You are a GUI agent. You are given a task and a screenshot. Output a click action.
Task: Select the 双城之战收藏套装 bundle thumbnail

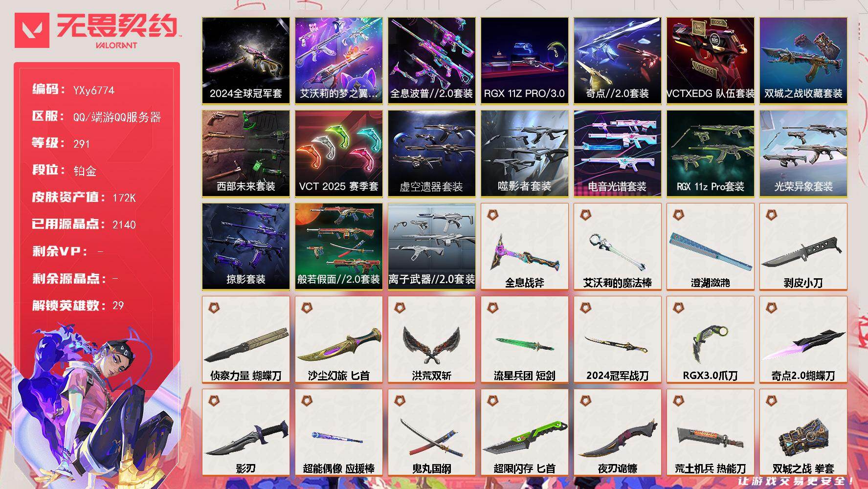803,61
